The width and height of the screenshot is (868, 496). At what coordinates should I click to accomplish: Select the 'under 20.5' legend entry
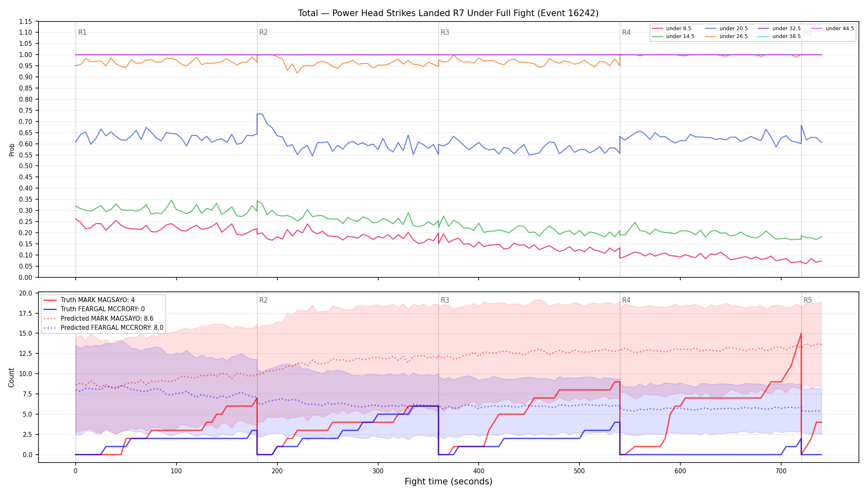pos(727,29)
